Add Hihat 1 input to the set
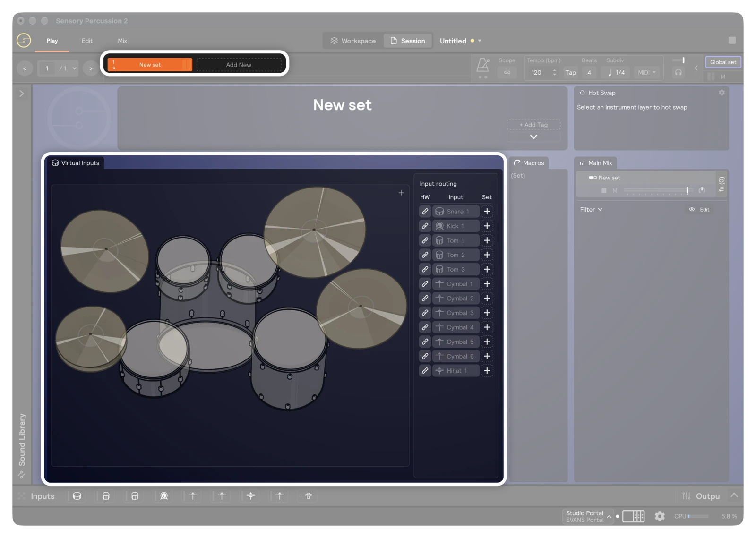Screen dimensions: 756x538 click(487, 371)
